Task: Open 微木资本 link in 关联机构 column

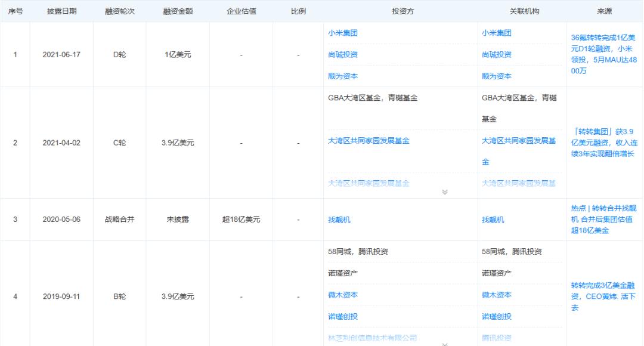Action: [x=497, y=295]
